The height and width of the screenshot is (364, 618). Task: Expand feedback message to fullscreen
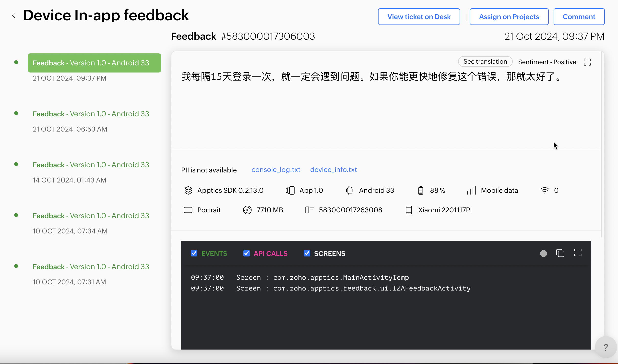tap(587, 62)
